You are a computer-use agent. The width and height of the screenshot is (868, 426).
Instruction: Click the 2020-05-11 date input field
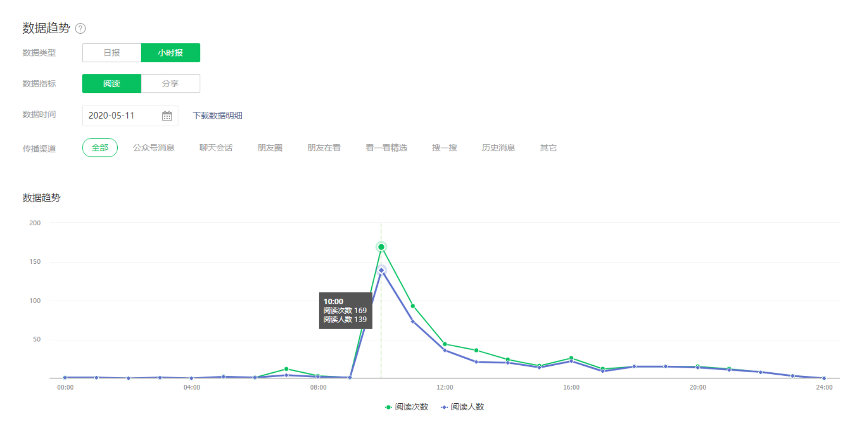click(x=130, y=116)
